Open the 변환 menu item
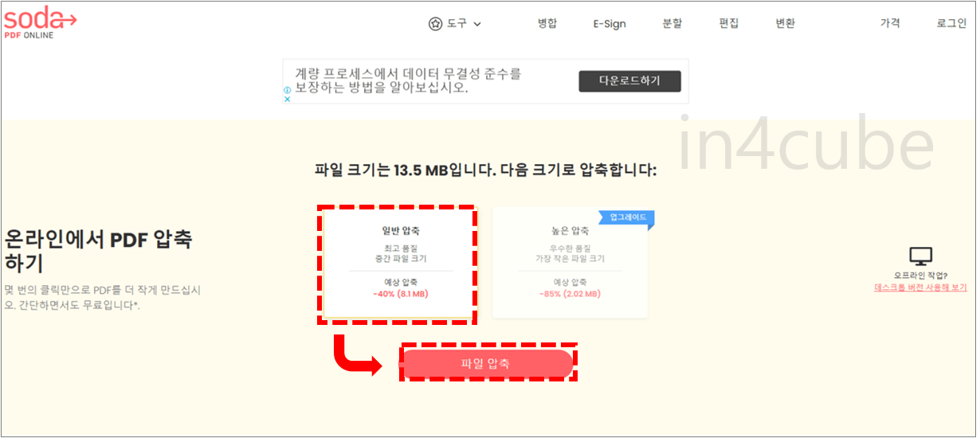This screenshot has width=980, height=438. point(786,23)
